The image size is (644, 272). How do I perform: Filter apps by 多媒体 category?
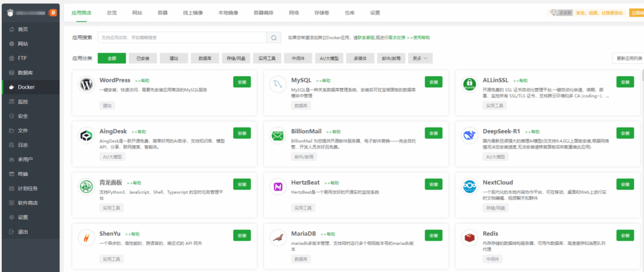click(360, 58)
